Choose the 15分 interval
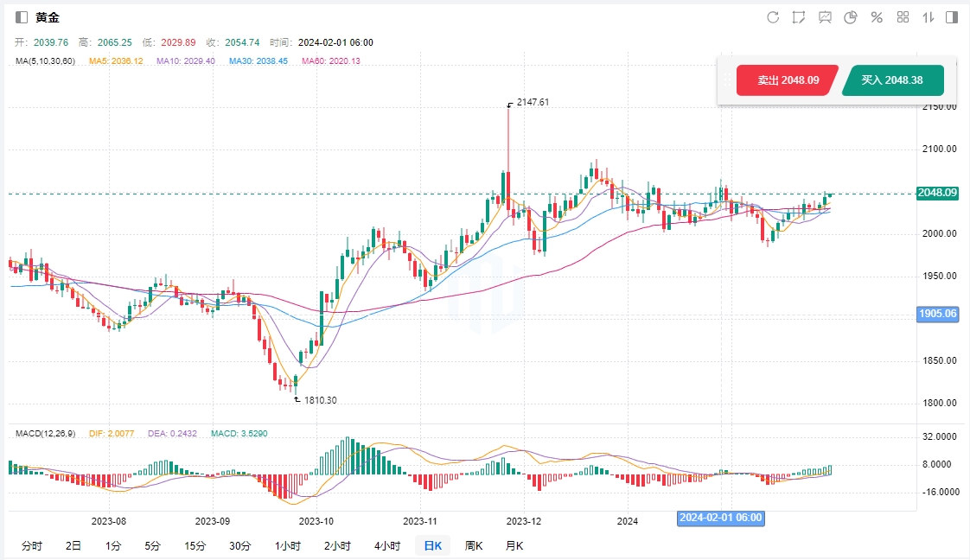 point(195,545)
